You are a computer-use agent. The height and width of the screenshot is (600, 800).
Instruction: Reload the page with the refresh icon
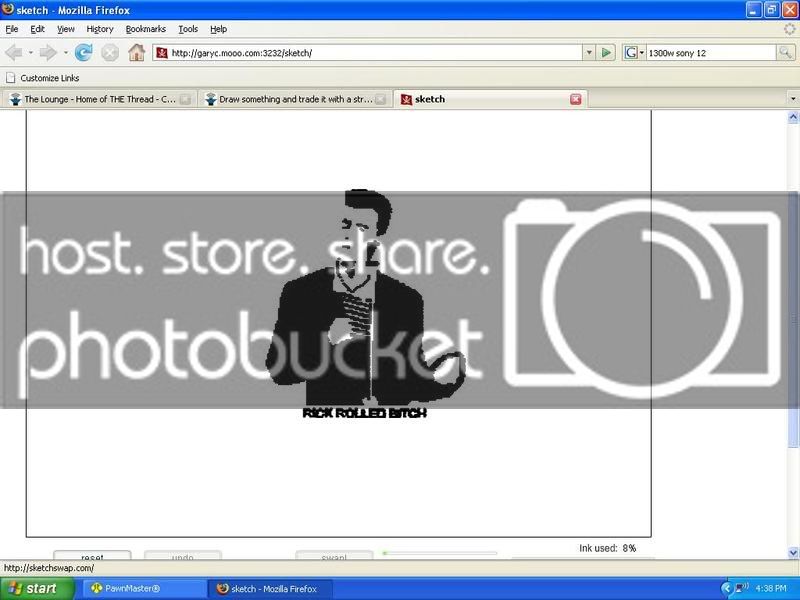coord(84,53)
